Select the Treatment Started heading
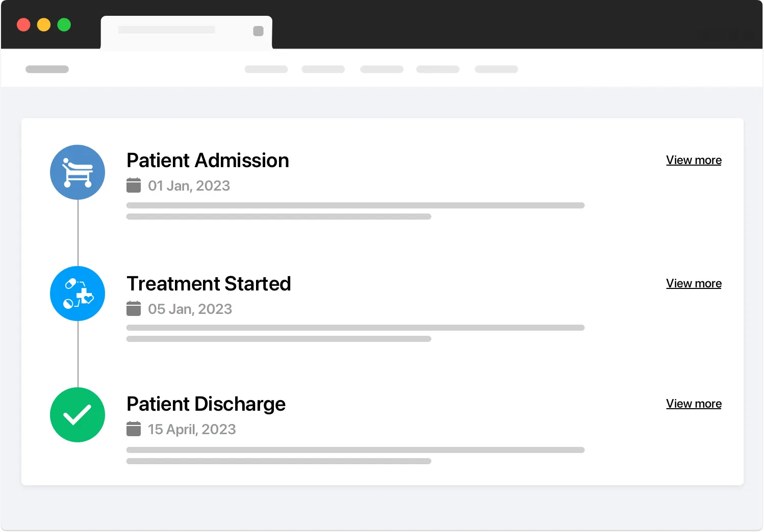The height and width of the screenshot is (532, 764). coord(209,284)
